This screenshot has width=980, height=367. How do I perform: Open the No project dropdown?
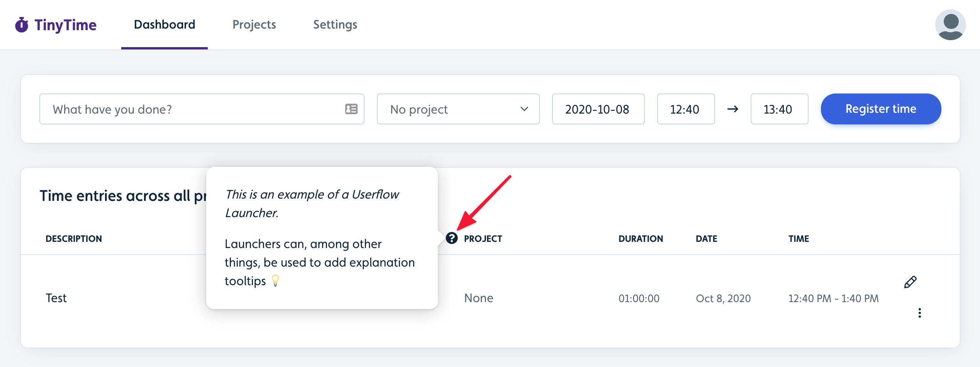[458, 109]
